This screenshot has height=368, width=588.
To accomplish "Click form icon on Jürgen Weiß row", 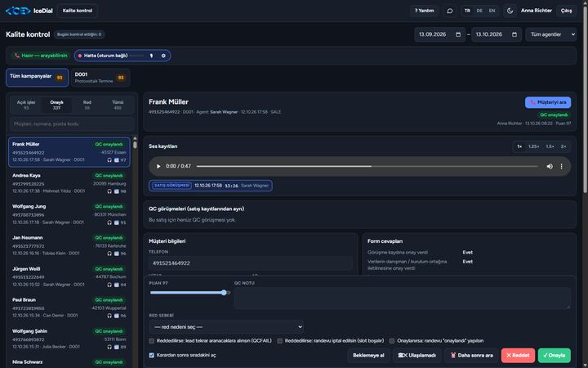I will point(117,285).
